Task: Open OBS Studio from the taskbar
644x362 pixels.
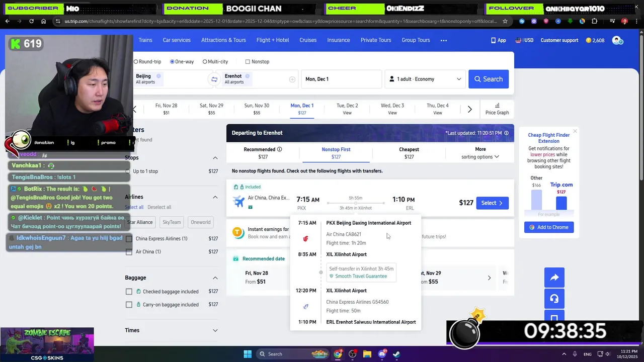Action: click(x=352, y=354)
